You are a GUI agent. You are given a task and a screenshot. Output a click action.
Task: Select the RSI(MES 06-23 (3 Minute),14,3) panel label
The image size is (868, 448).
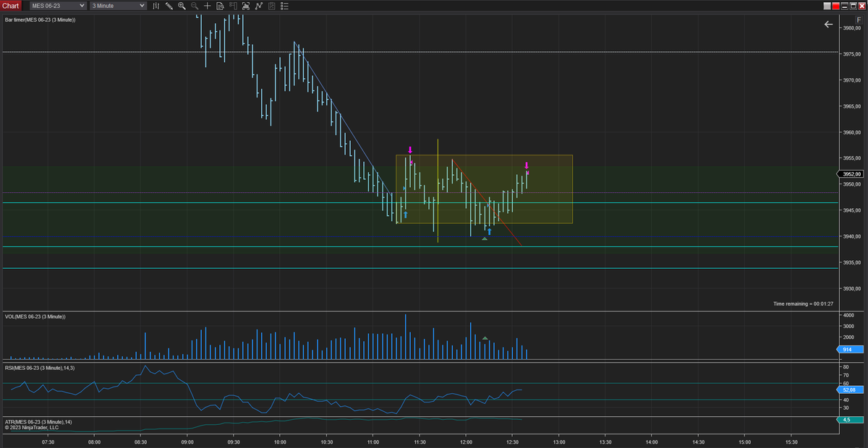coord(40,368)
